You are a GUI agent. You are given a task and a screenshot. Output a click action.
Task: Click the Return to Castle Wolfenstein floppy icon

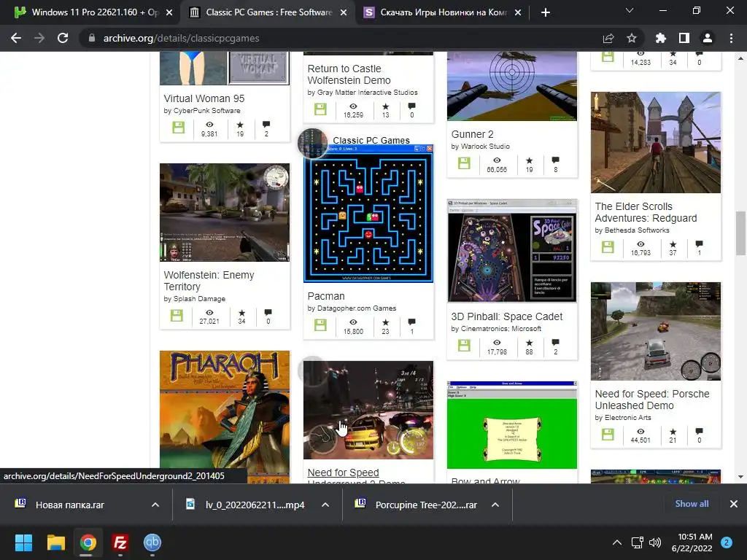tap(321, 109)
